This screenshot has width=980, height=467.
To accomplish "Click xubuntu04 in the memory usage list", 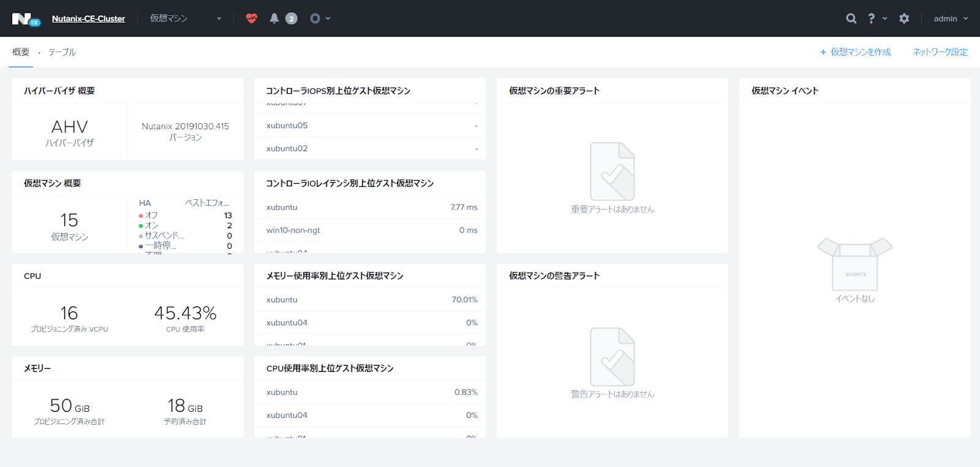I will [287, 322].
